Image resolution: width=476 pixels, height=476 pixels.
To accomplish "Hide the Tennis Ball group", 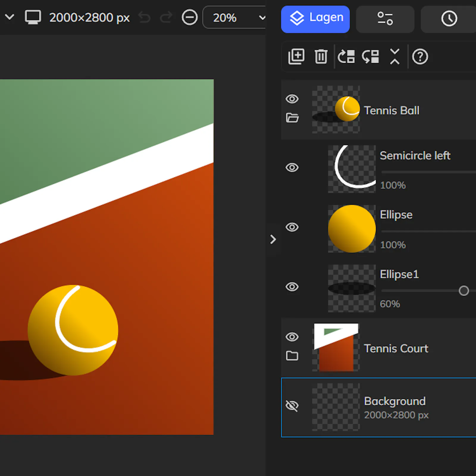I will [x=292, y=99].
